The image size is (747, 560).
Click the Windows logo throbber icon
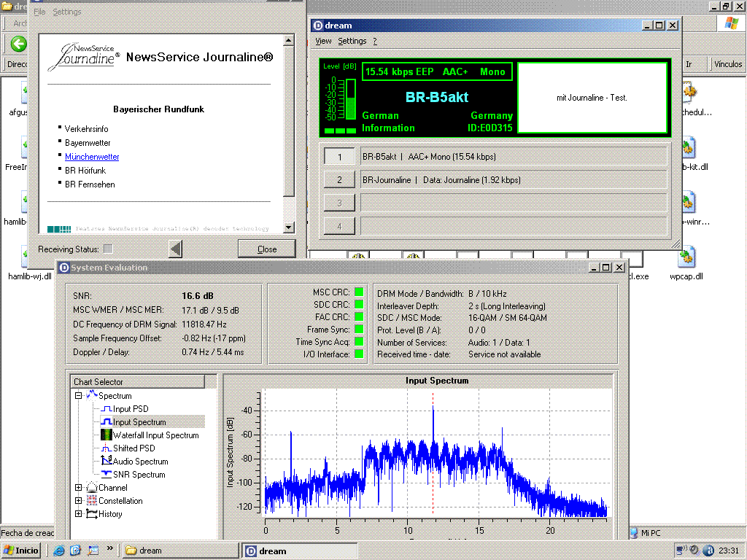click(731, 24)
